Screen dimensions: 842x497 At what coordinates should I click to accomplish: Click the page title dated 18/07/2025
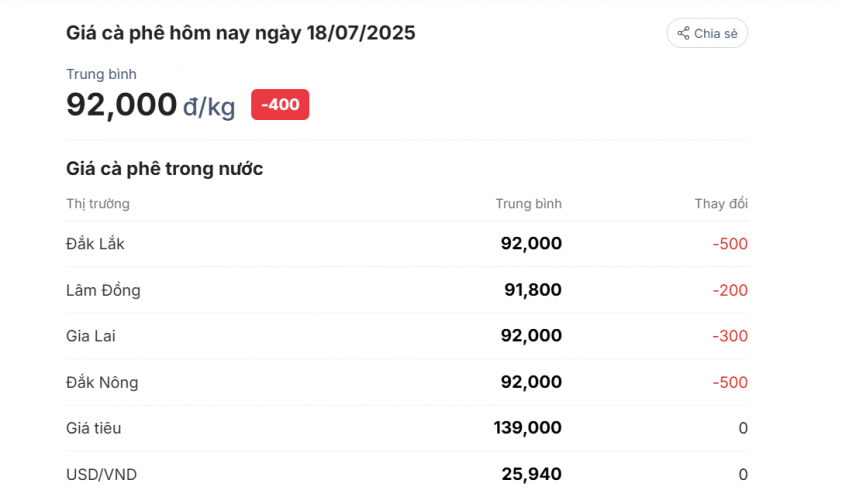(x=241, y=33)
